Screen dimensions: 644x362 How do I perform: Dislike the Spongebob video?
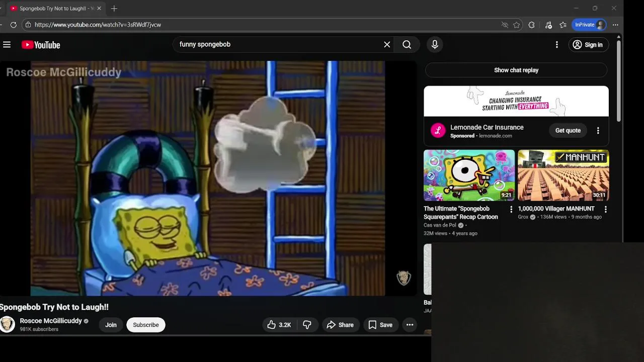click(307, 325)
